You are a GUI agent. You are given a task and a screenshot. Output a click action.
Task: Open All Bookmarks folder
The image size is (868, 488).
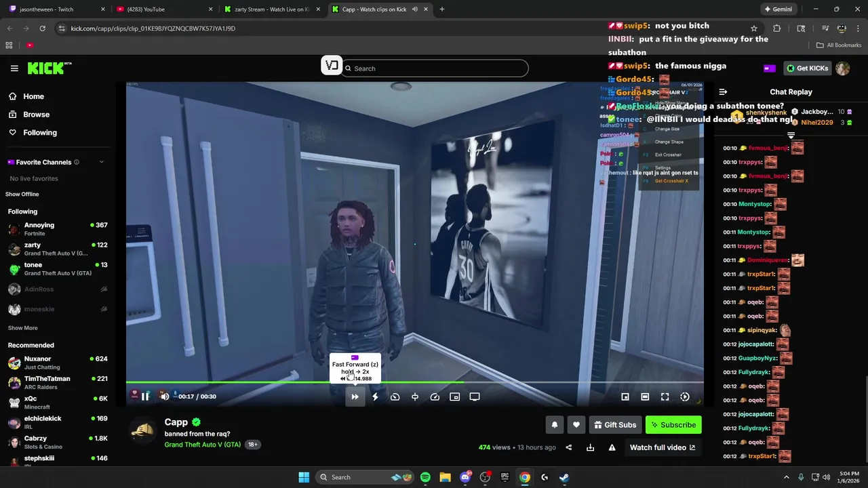[x=840, y=45]
